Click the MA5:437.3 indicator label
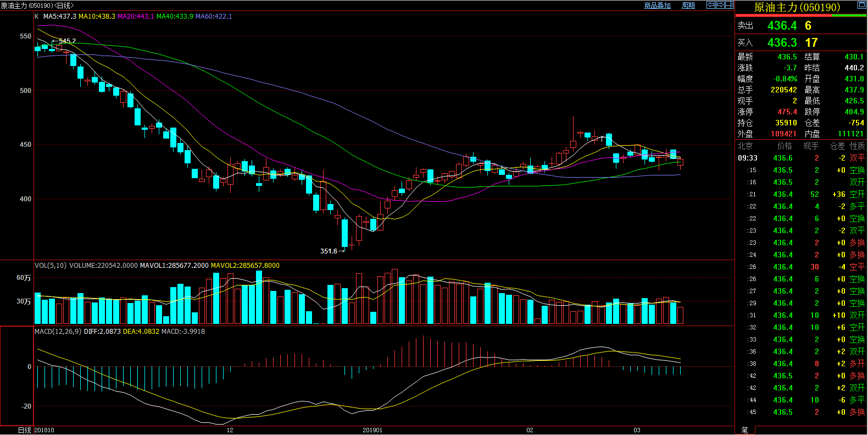This screenshot has width=868, height=435. coord(60,16)
